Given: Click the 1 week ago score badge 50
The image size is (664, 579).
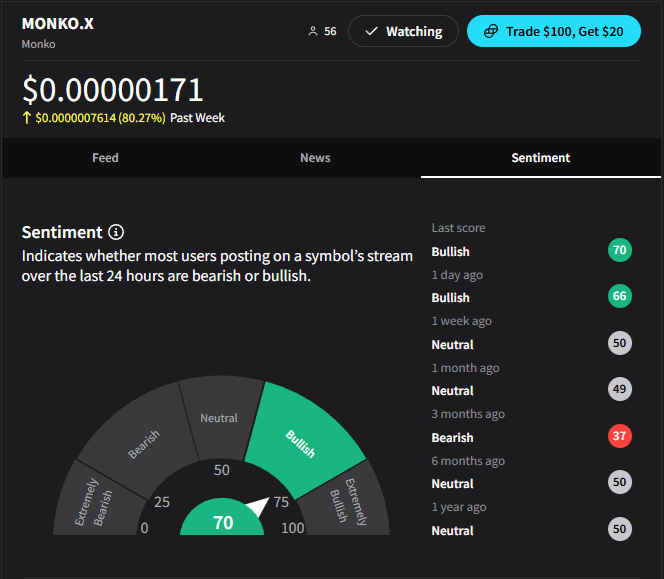Looking at the screenshot, I should point(620,343).
